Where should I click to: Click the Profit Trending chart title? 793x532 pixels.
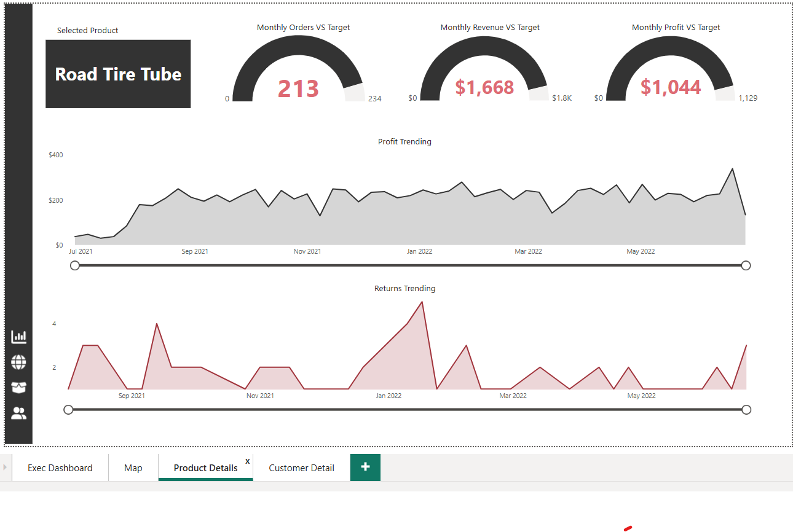(x=404, y=142)
